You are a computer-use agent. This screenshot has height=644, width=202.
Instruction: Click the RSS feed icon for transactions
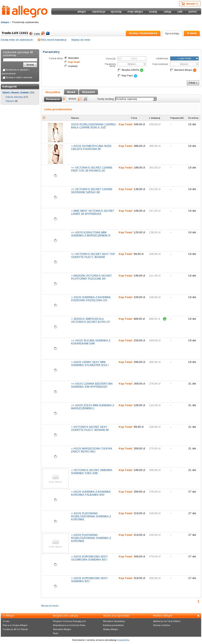click(x=39, y=40)
